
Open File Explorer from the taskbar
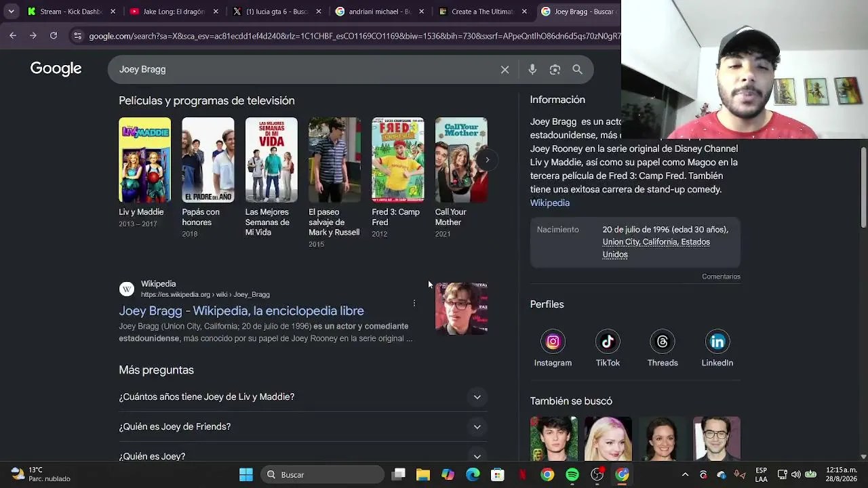[423, 474]
